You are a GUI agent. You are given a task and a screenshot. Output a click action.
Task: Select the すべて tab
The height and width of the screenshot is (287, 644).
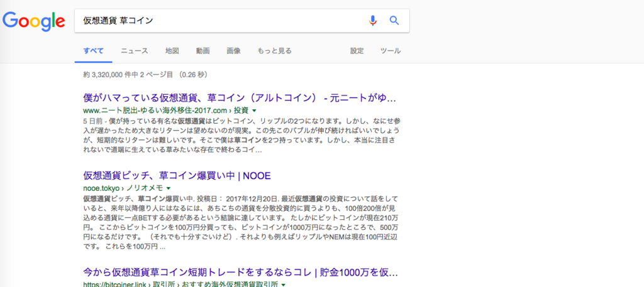[x=93, y=51]
